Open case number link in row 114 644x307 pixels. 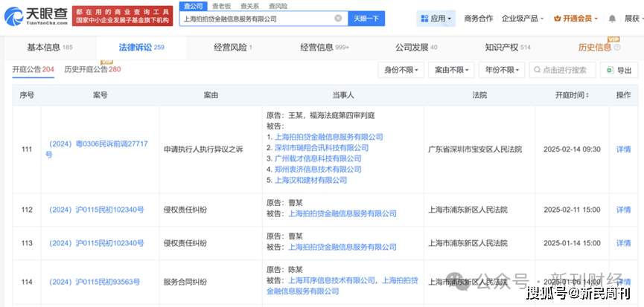click(96, 282)
